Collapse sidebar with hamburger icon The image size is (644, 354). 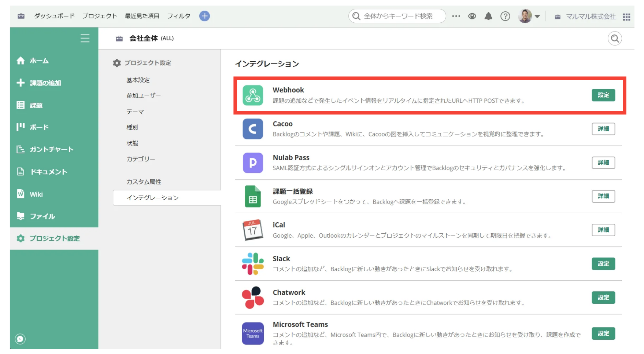pos(85,39)
